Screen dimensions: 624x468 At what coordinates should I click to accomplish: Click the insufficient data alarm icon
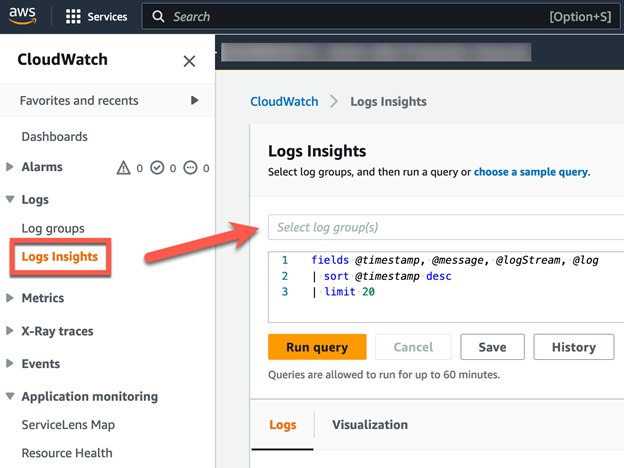point(190,168)
